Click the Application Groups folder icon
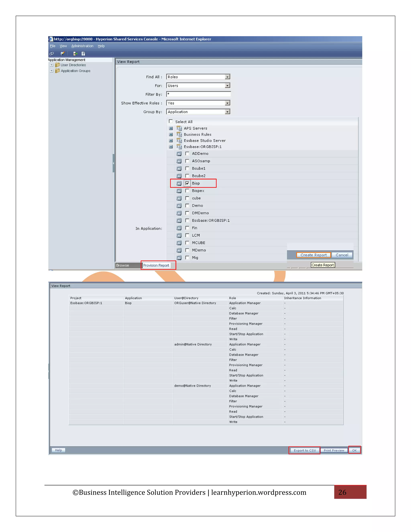Screen dimensions: 411x532 [57, 71]
